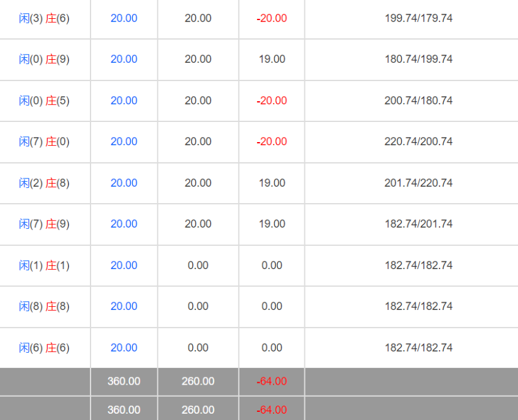Click the 闲(0) 庄(9) result cell

[x=44, y=59]
